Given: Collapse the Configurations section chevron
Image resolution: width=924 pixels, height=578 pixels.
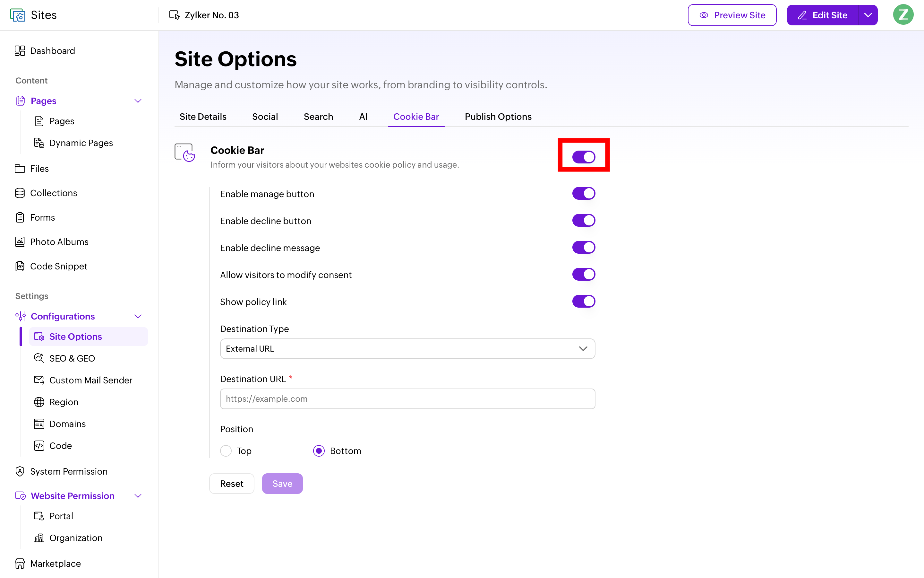Looking at the screenshot, I should (138, 317).
